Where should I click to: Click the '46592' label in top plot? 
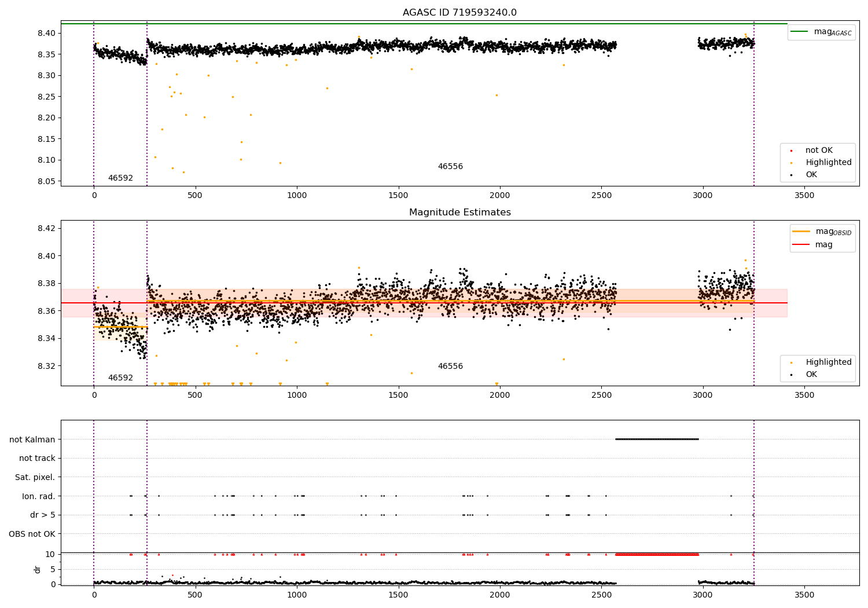[x=120, y=178]
